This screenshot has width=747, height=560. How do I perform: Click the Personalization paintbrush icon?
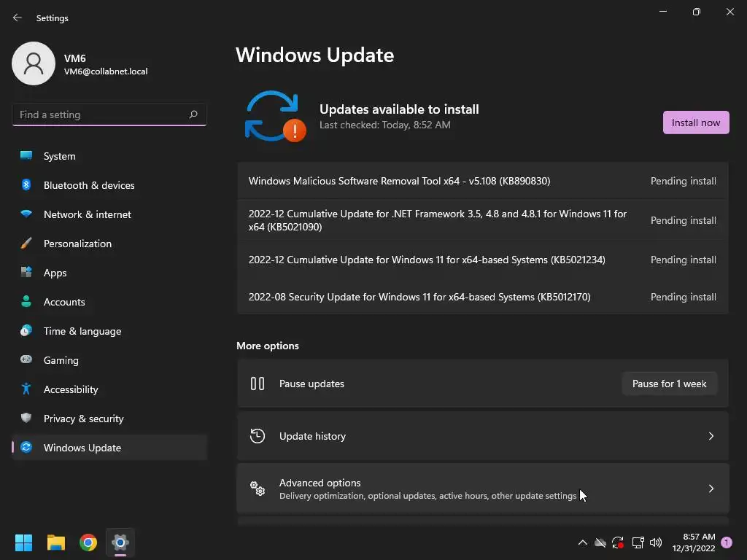click(x=26, y=244)
